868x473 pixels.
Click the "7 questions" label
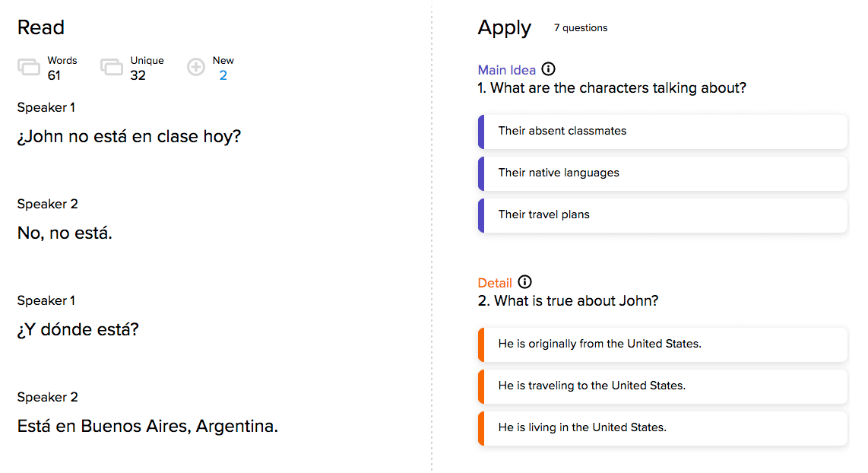tap(581, 28)
